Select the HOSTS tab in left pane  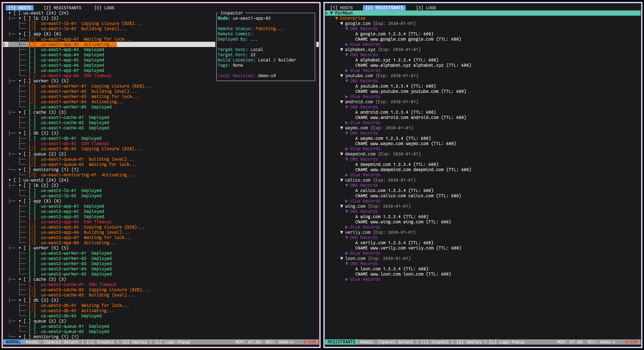[20, 8]
